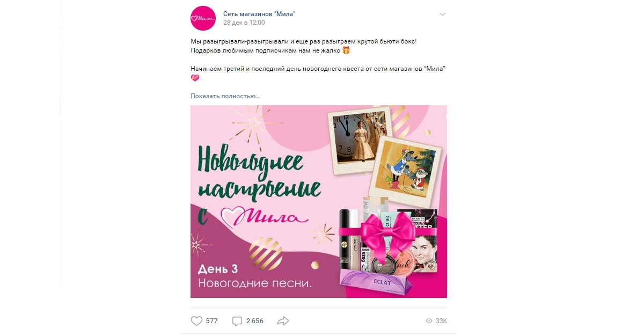Screen dimensions: 644x335
Task: Click the share arrow icon
Action: [283, 321]
